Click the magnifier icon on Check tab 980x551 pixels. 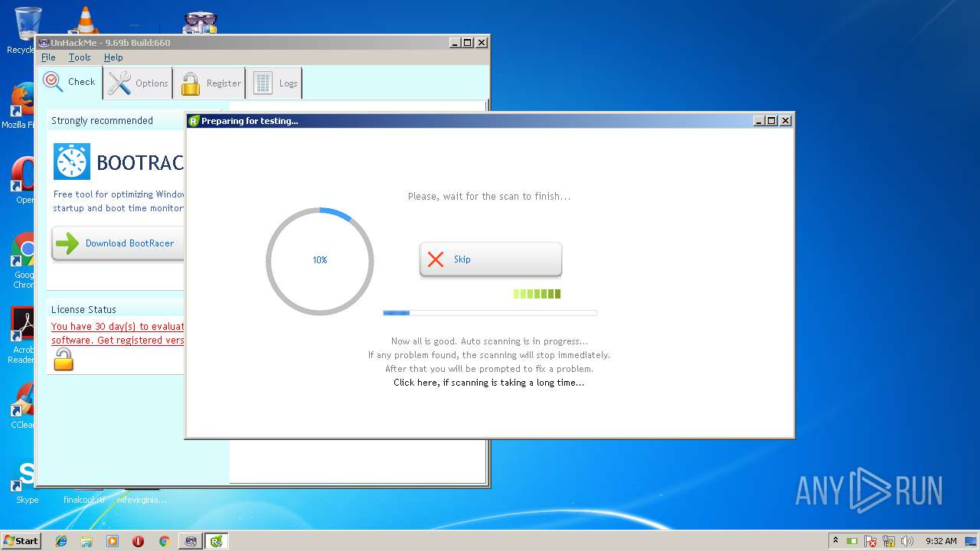[x=53, y=82]
